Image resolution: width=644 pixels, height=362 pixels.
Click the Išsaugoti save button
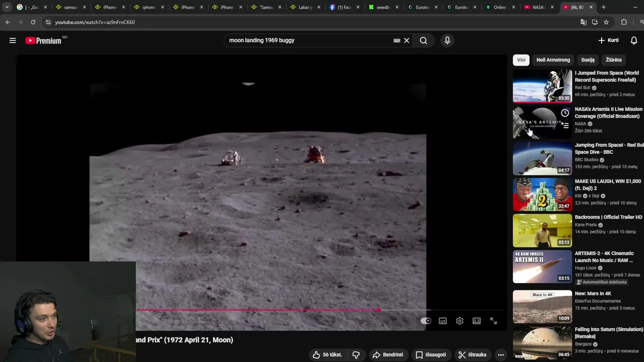pyautogui.click(x=431, y=355)
